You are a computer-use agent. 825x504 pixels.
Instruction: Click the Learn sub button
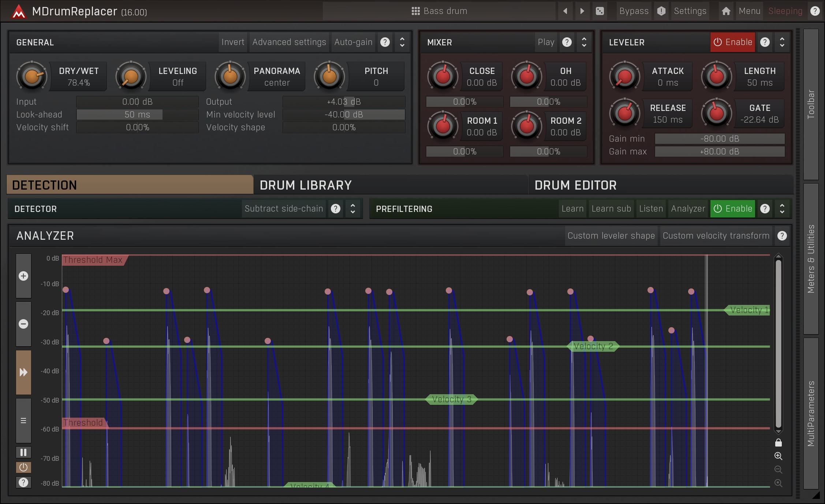611,209
